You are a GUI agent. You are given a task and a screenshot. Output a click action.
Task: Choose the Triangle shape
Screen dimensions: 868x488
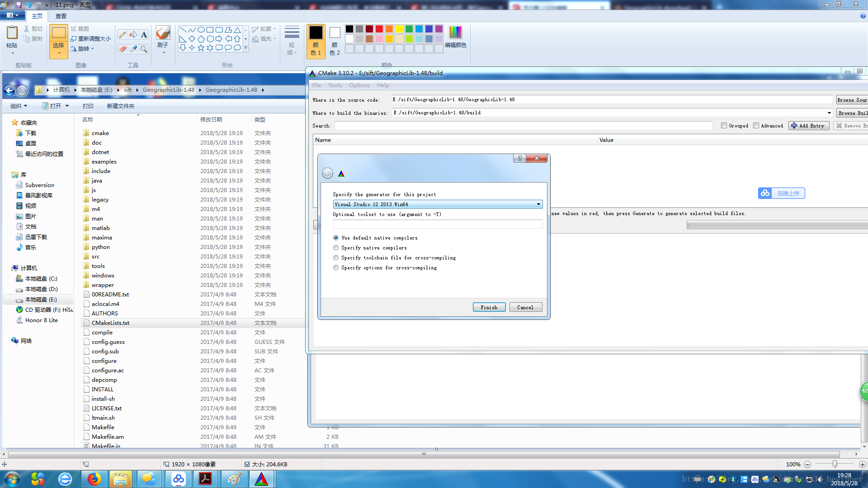[237, 30]
